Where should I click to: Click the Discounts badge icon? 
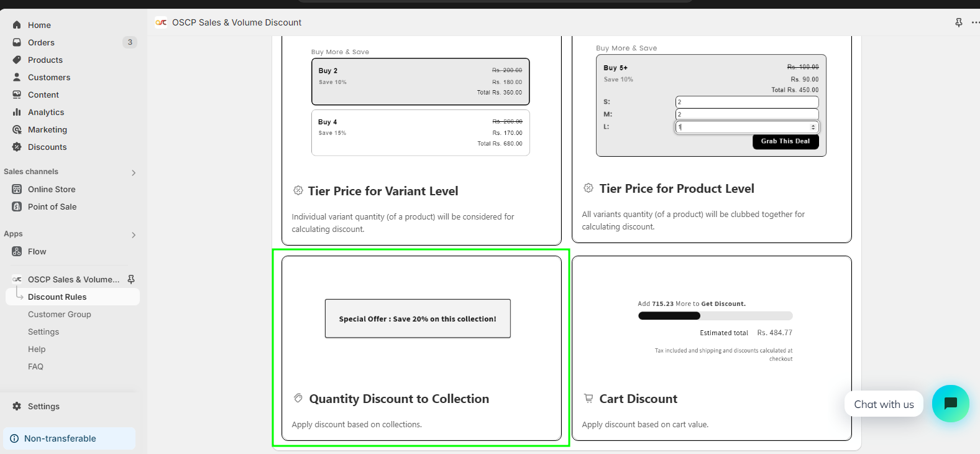pos(17,147)
